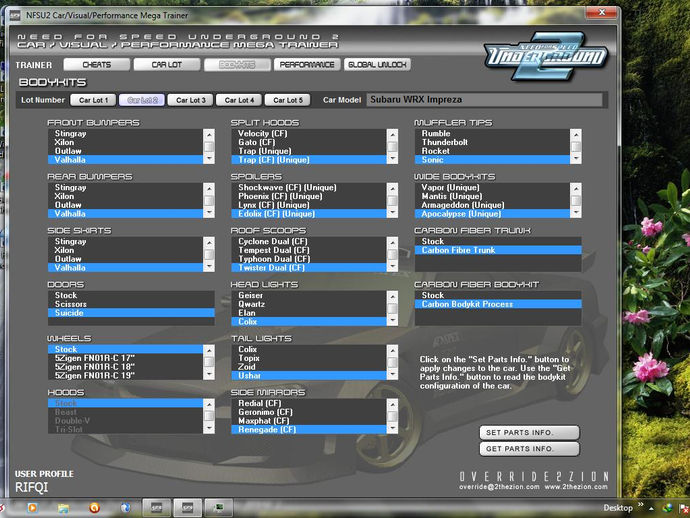Go to the Global Unlock tab
The width and height of the screenshot is (690, 518).
coord(377,65)
